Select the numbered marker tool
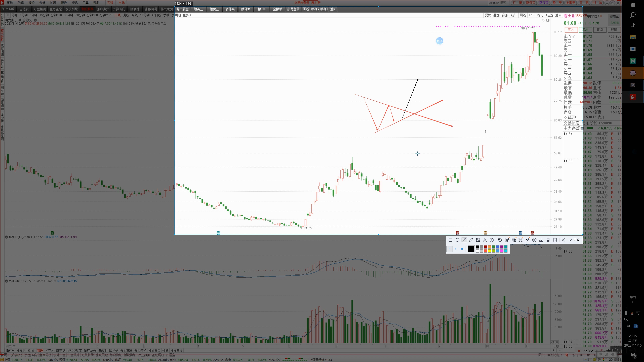This screenshot has height=362, width=644. (492, 240)
